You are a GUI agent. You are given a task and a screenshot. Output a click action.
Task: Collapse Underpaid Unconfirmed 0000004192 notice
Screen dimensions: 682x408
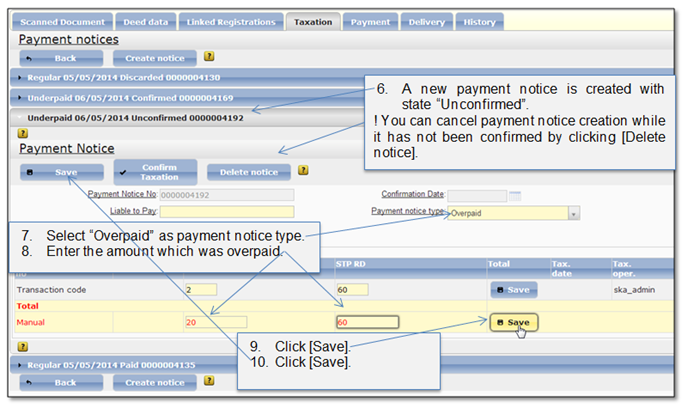point(135,118)
